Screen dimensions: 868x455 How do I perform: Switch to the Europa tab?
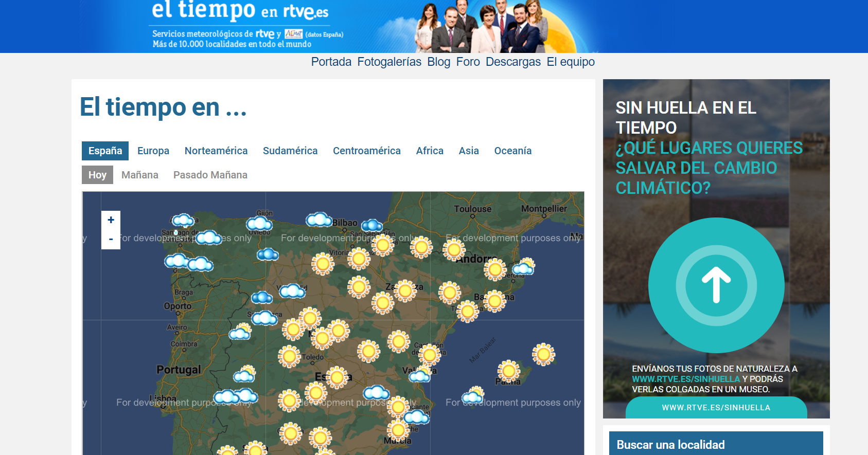[x=153, y=151]
